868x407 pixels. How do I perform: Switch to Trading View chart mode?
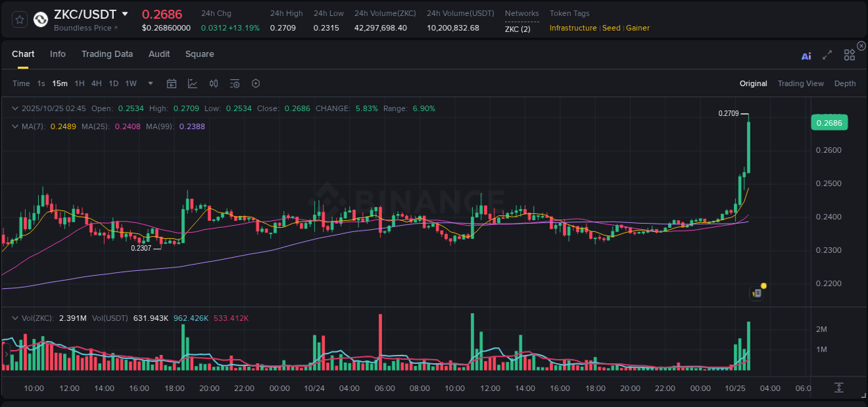click(x=801, y=83)
